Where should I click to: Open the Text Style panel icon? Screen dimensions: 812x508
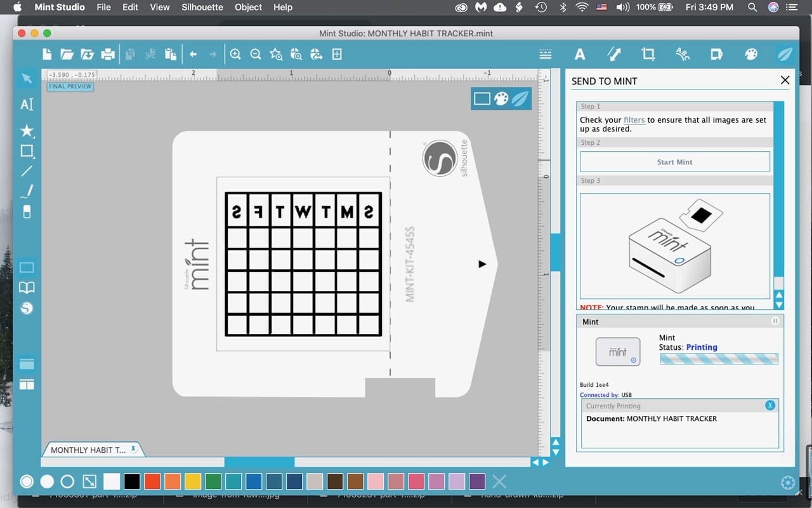point(579,55)
